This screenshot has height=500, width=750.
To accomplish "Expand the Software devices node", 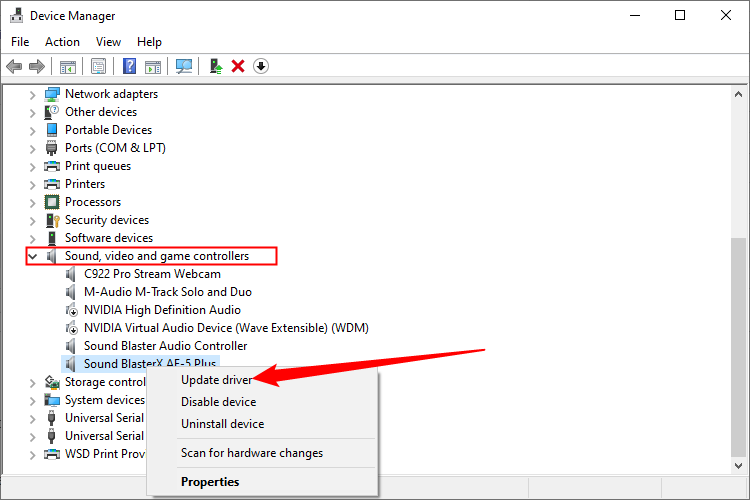I will tap(32, 239).
